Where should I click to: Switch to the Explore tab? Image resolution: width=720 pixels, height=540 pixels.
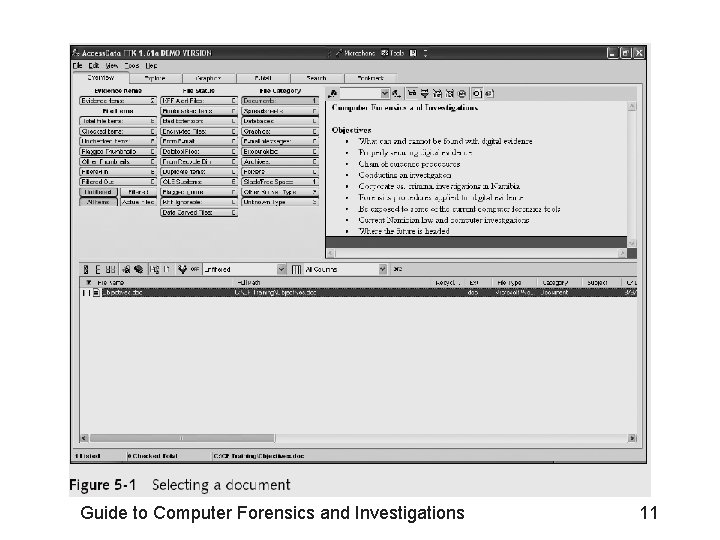pyautogui.click(x=155, y=79)
